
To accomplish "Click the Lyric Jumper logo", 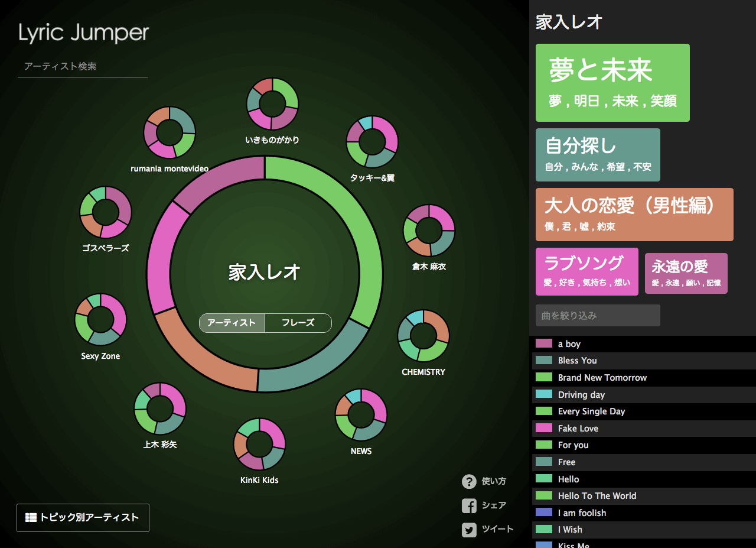I will tap(83, 34).
